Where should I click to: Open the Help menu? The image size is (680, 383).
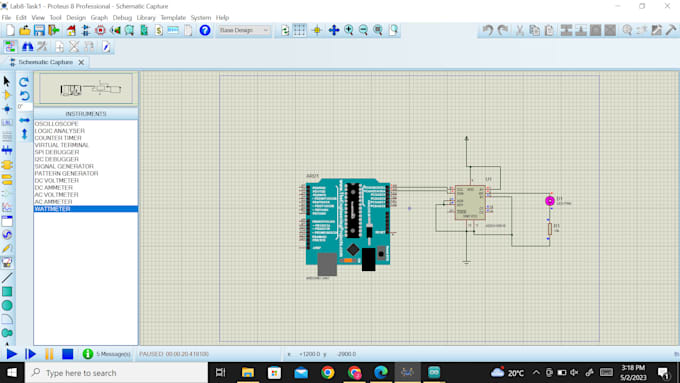(x=222, y=18)
